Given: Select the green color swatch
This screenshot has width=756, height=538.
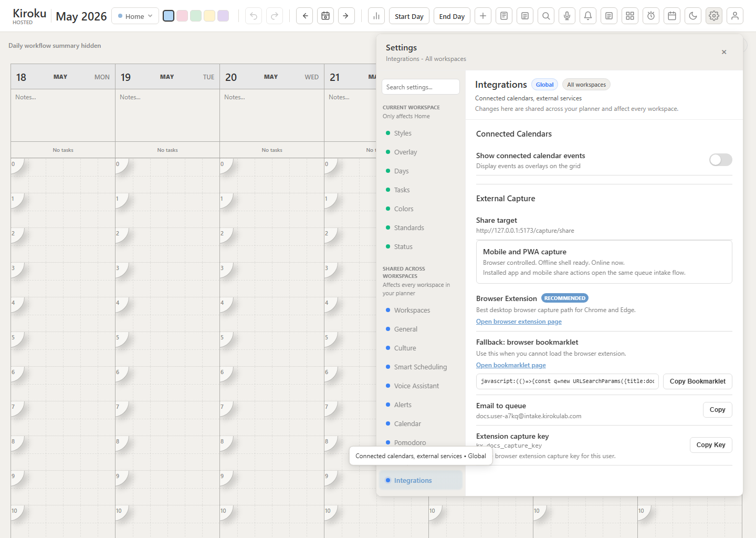Looking at the screenshot, I should (x=196, y=16).
